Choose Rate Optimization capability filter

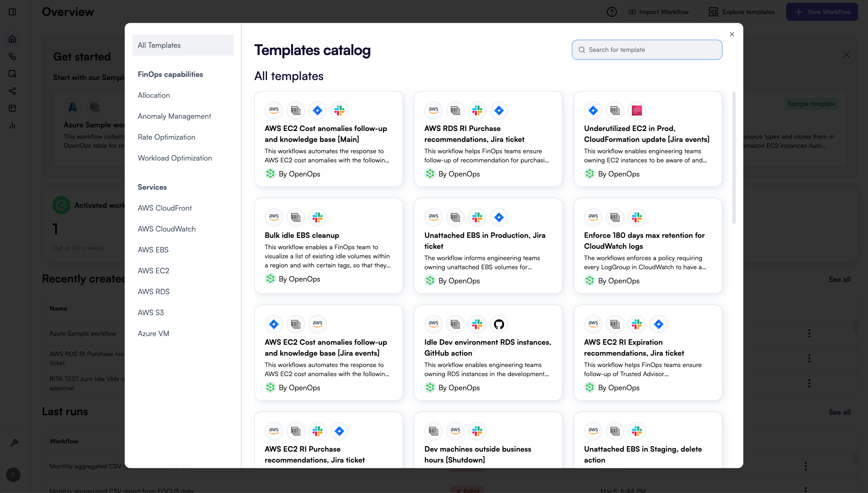click(167, 137)
